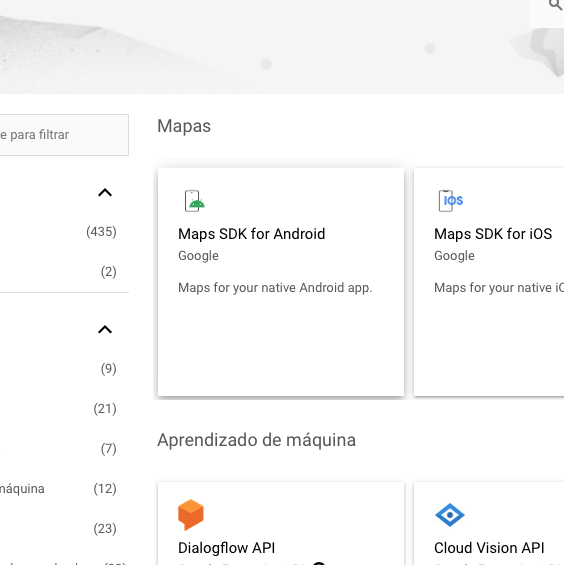Screen dimensions: 564x565
Task: Select the 'máquina' category filter with 12 results
Action: pos(61,489)
